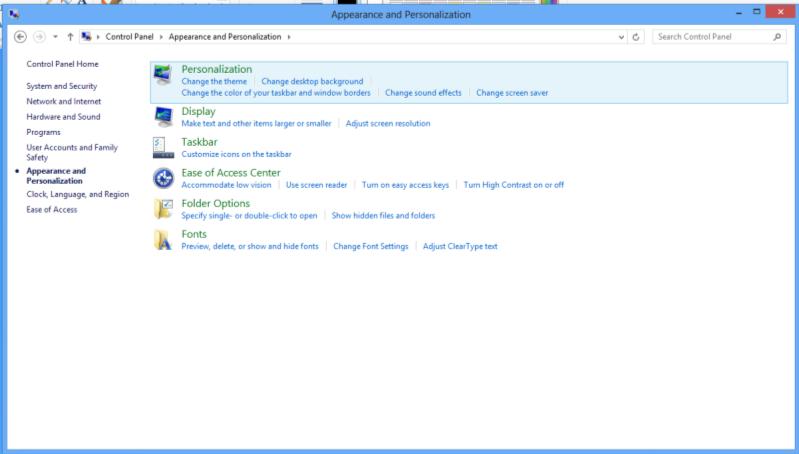Open Control Panel Home
Image resolution: width=799 pixels, height=454 pixels.
(62, 64)
